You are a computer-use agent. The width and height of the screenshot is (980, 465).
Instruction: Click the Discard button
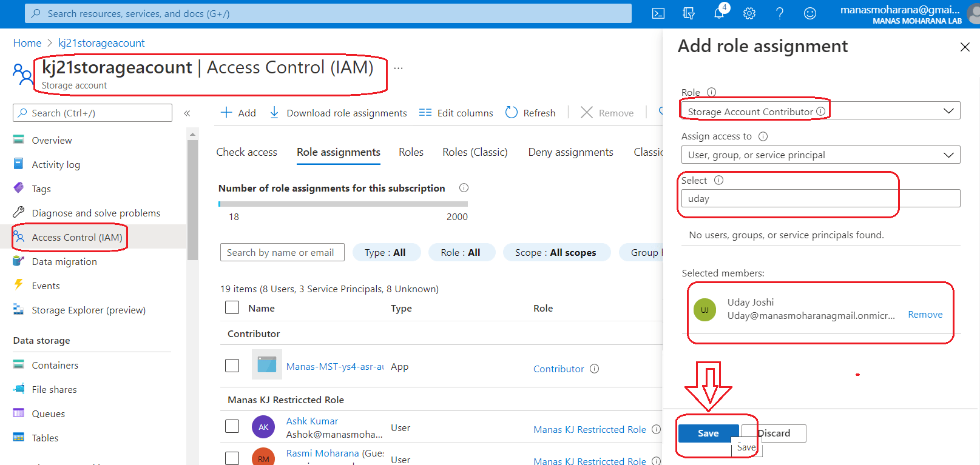774,433
